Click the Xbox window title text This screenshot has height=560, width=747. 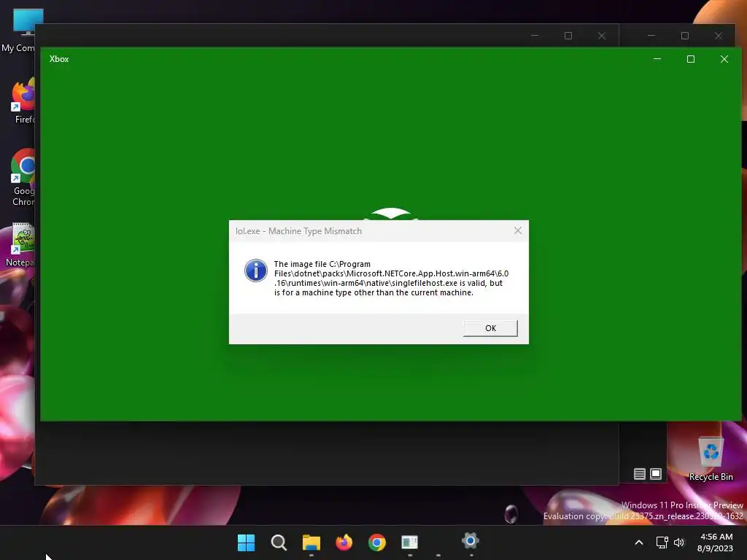[x=59, y=59]
